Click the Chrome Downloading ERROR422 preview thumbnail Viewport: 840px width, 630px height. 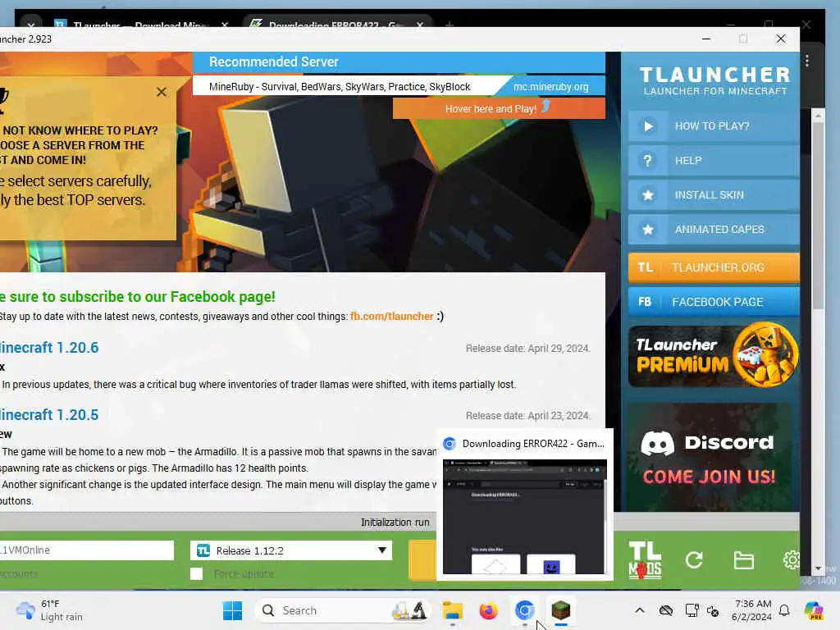524,517
